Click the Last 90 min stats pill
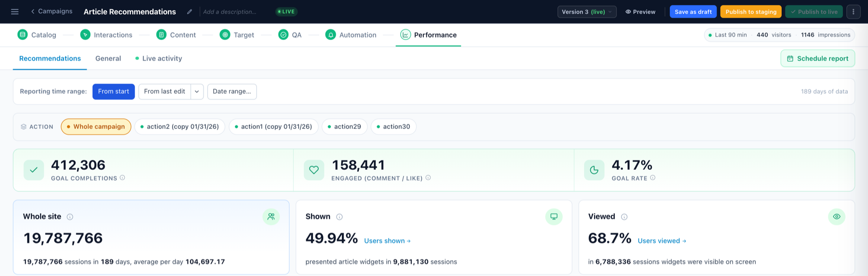Screen dimensions: 868x276 [x=779, y=35]
